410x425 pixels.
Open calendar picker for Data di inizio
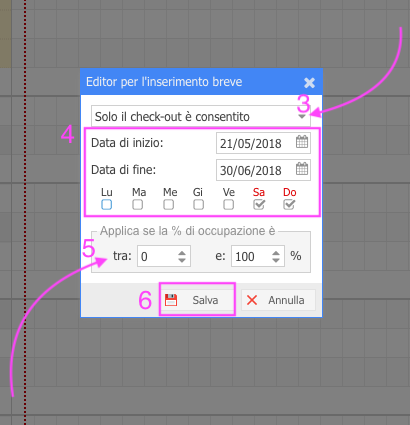pos(302,142)
